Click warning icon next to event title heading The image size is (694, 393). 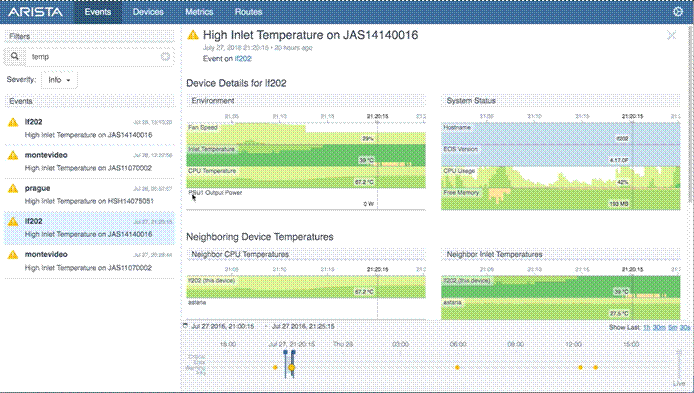pyautogui.click(x=193, y=35)
